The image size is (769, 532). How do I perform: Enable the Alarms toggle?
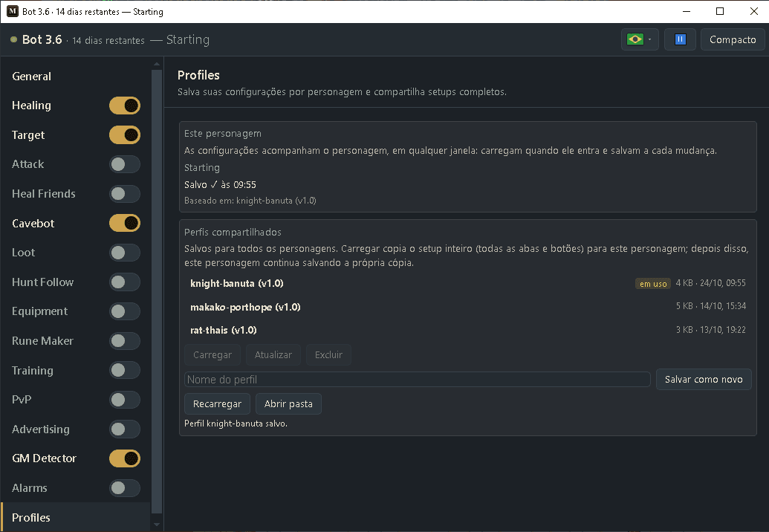[125, 488]
